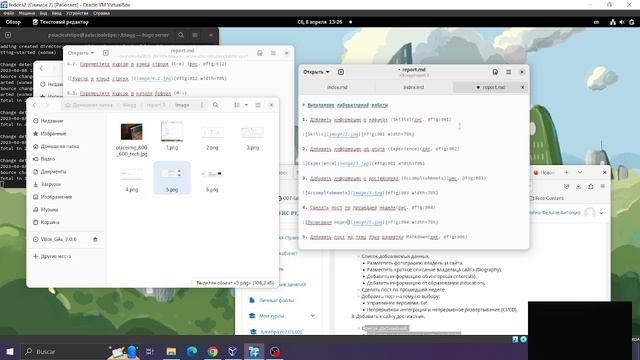Viewport: 640px width, 360px height.
Task: Eject the VBox_GAs_7.0.6 disc
Action: click(x=95, y=239)
